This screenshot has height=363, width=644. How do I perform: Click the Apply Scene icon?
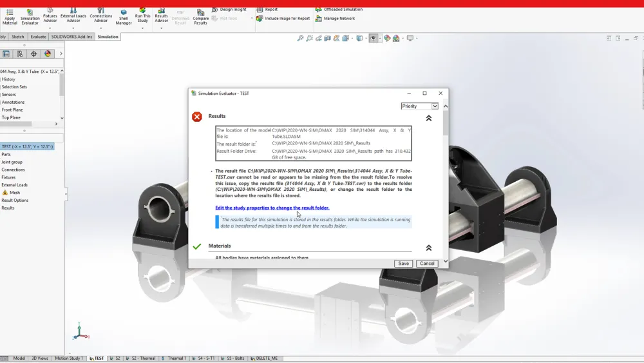point(396,38)
